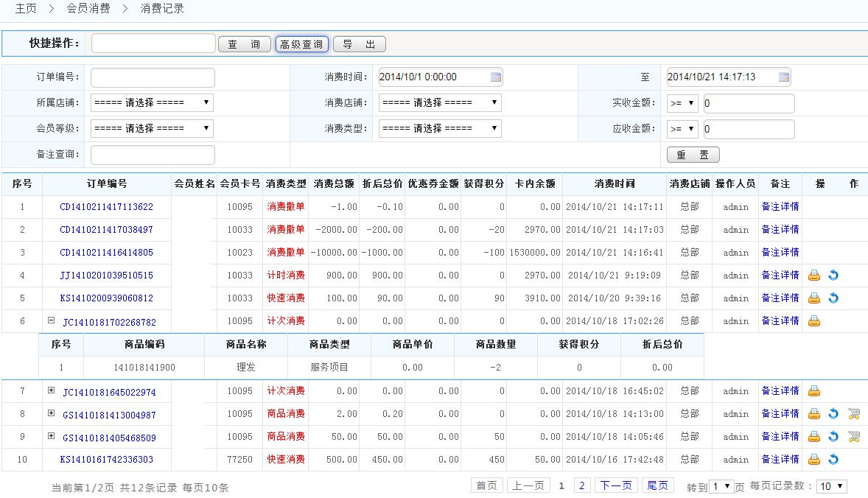Expand order row GS1410181413004987
This screenshot has width=868, height=498.
click(x=52, y=413)
